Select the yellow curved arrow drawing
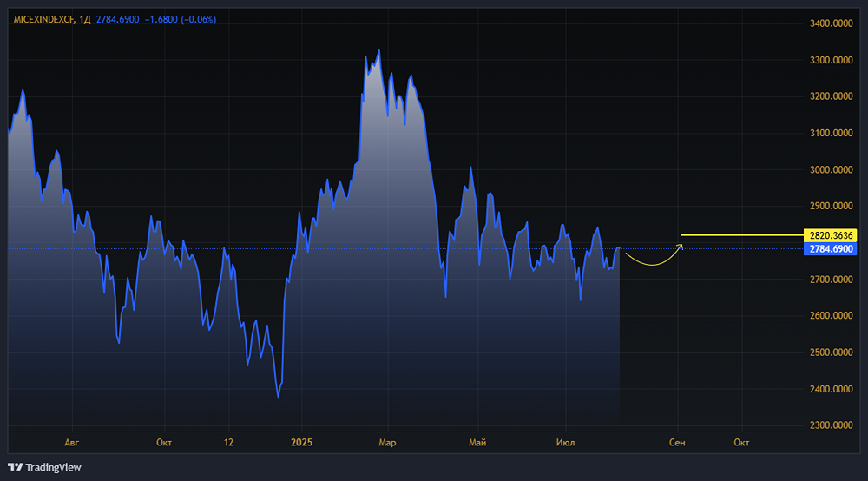Viewport: 868px width, 481px height. (x=653, y=259)
